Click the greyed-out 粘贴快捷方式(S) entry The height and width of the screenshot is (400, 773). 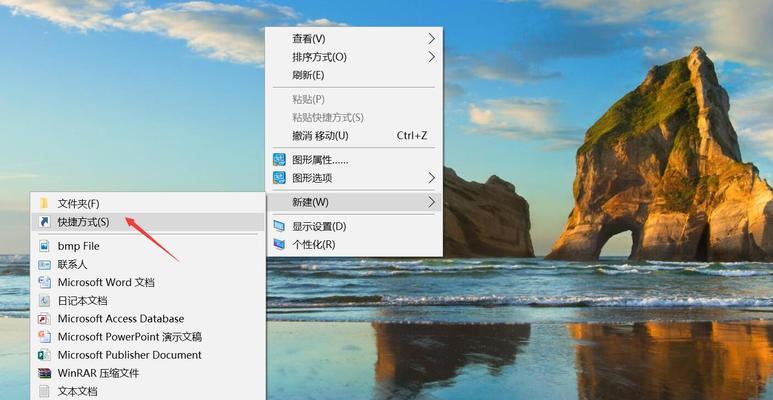pos(354,117)
